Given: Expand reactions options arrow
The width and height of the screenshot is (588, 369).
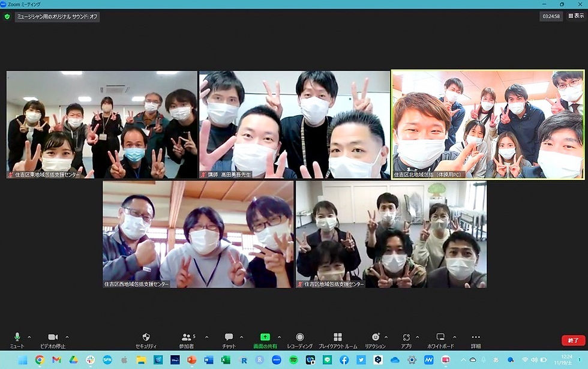Looking at the screenshot, I should point(386,337).
